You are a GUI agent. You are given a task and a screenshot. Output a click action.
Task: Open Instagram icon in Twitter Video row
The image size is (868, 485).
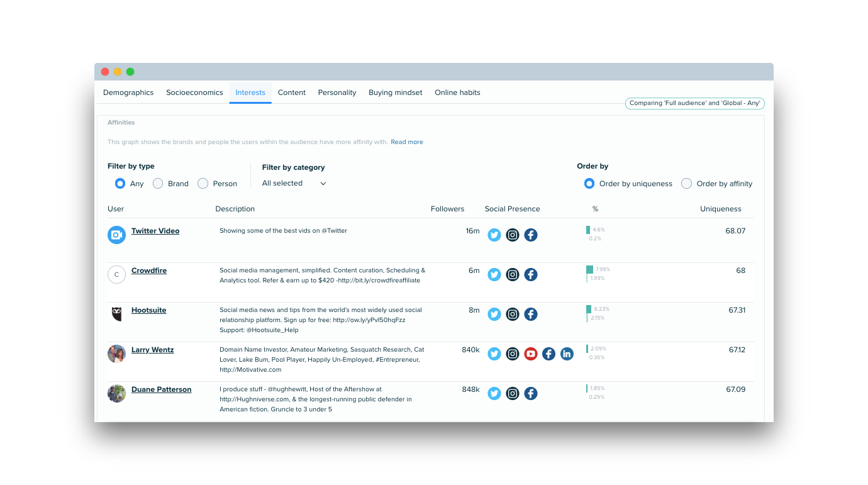click(x=513, y=235)
